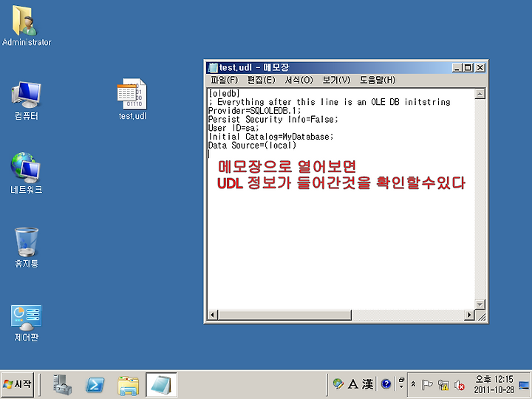Launch Server Manager from taskbar
Screen dimensions: 532x399
[x=62, y=385]
